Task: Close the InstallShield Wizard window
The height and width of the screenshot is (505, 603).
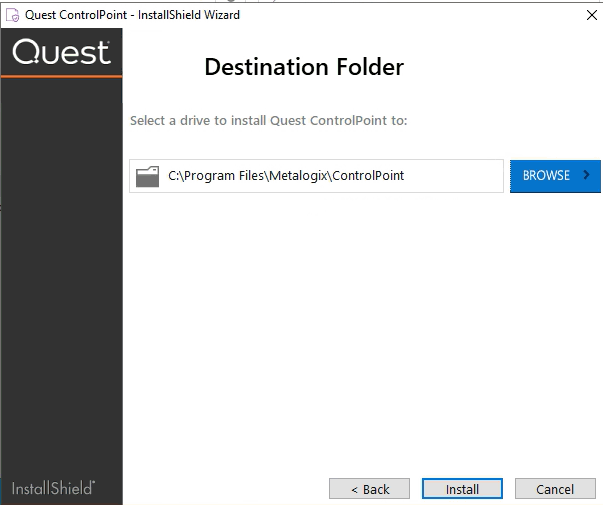Action: 590,15
